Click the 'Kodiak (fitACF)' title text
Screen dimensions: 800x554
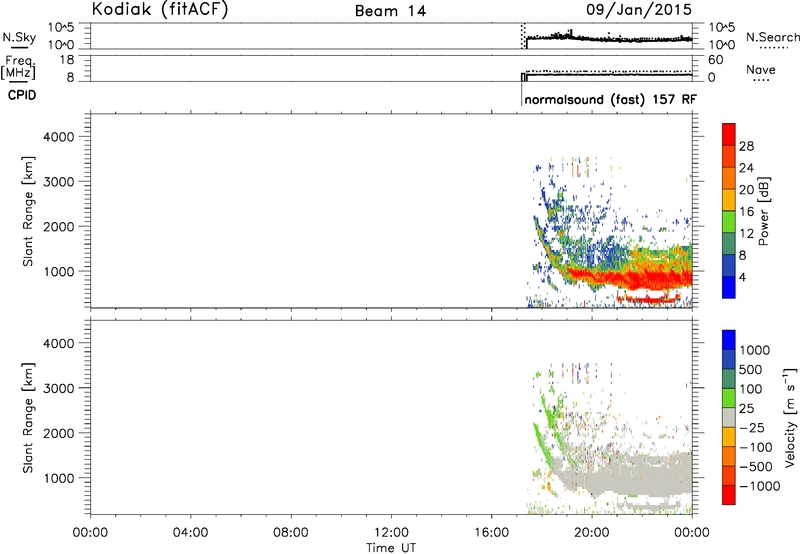click(160, 9)
